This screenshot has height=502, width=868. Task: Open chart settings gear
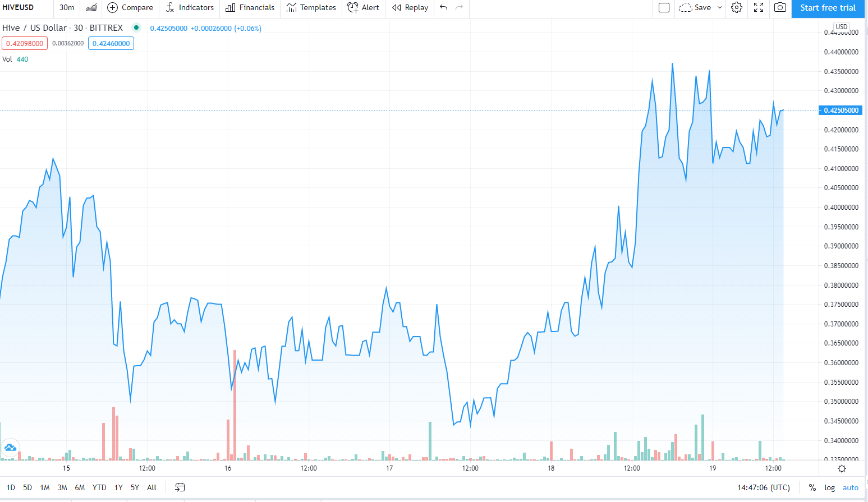point(737,8)
